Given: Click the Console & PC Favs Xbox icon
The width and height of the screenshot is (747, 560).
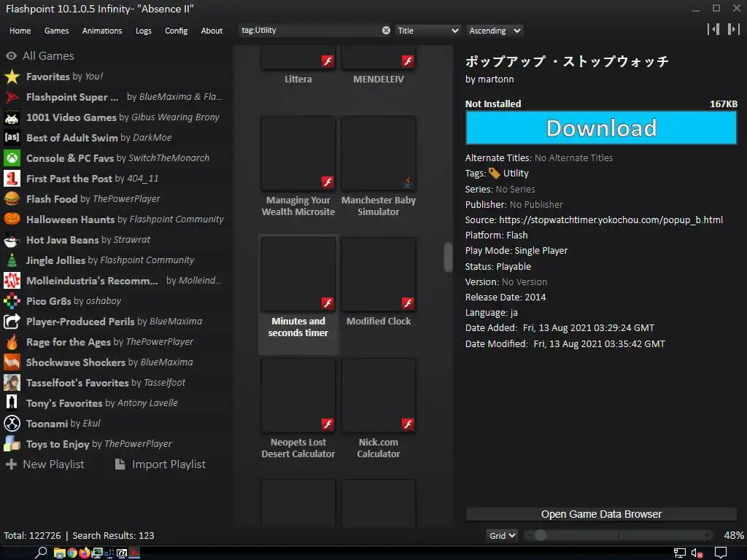Looking at the screenshot, I should [x=12, y=158].
